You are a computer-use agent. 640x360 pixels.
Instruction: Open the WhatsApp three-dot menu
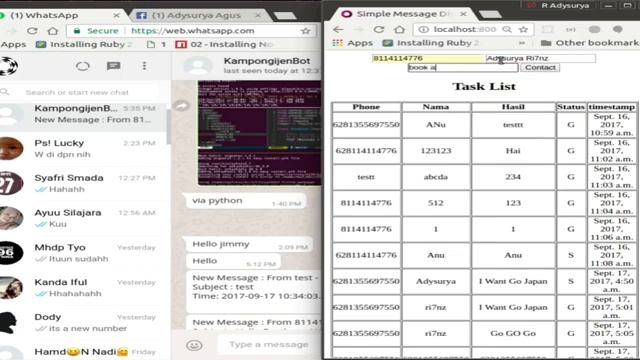tap(144, 66)
